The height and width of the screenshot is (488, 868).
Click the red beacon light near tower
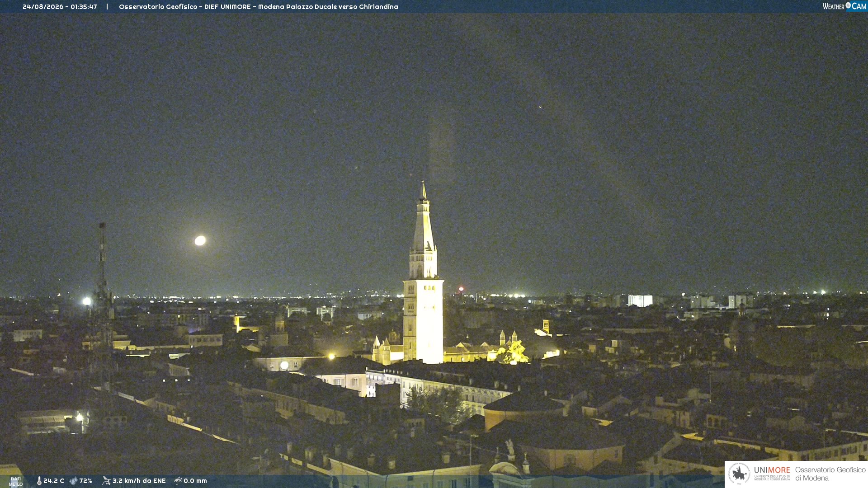461,289
